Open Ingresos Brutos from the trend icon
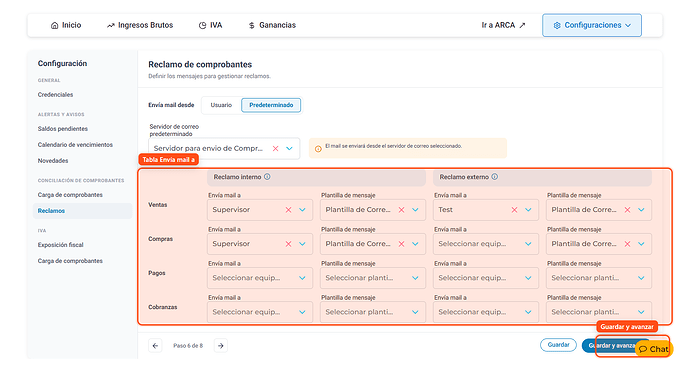Image resolution: width=690 pixels, height=366 pixels. [110, 26]
